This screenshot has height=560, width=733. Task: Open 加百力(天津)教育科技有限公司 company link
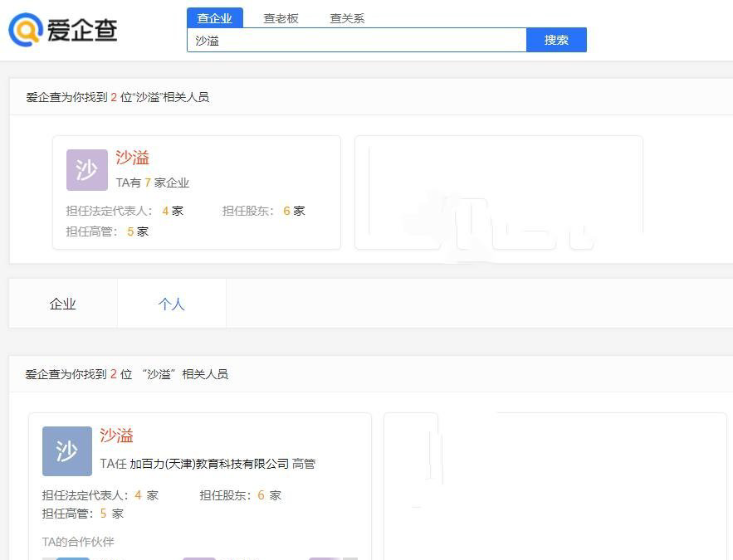[x=209, y=464]
